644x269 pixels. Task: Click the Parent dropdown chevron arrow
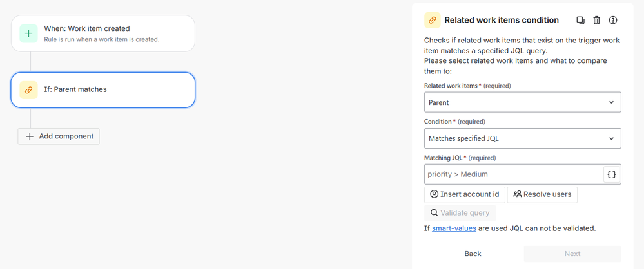tap(611, 102)
